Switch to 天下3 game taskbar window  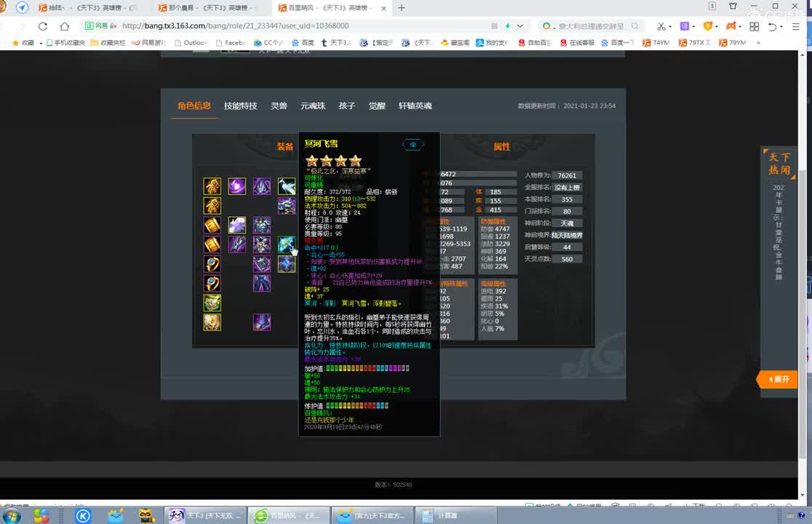pyautogui.click(x=206, y=515)
